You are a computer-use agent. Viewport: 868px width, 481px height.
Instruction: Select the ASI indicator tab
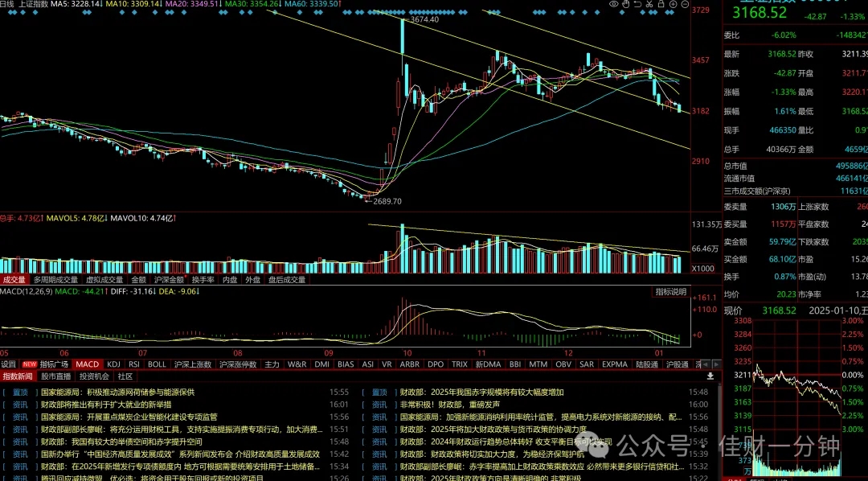click(x=367, y=364)
